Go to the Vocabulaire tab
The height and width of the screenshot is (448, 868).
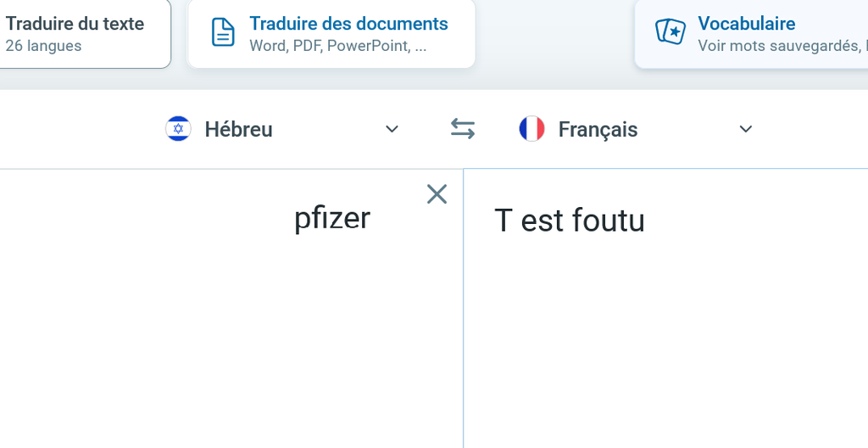pyautogui.click(x=746, y=24)
